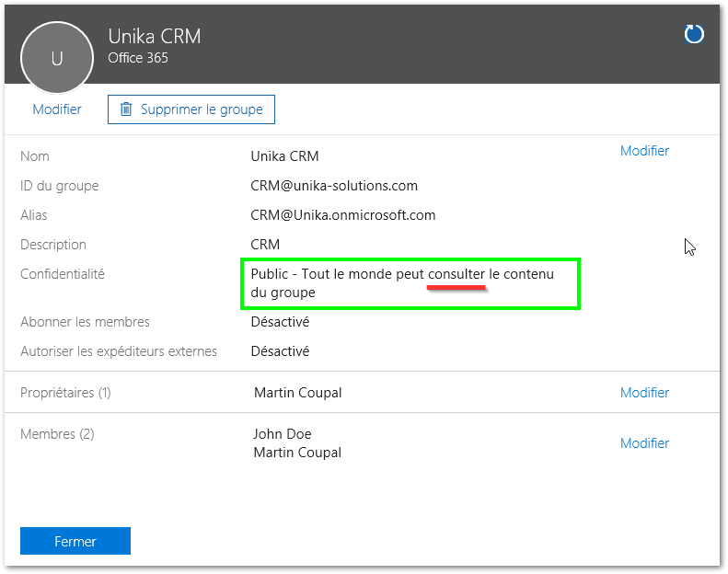Click Désactivé value for Abonner les membres
Viewport: 728px width, 574px height.
(x=280, y=322)
